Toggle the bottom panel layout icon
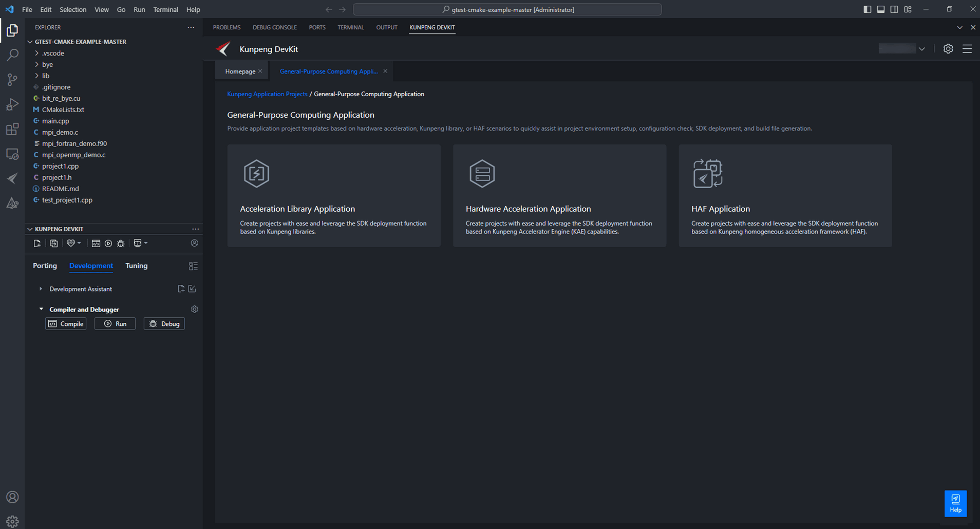The width and height of the screenshot is (980, 529). pyautogui.click(x=881, y=9)
